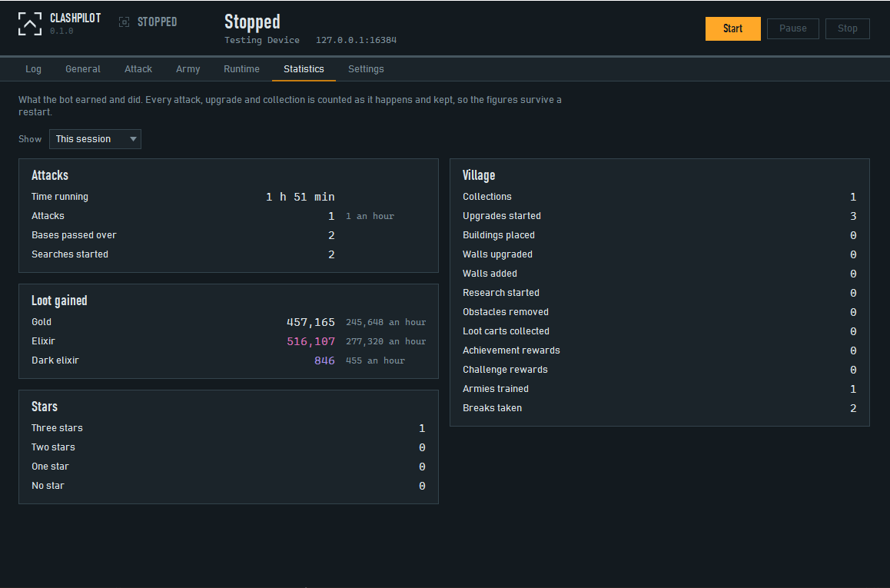The width and height of the screenshot is (890, 588).
Task: Click the 'Bases passed over' row label
Action: pyautogui.click(x=74, y=235)
